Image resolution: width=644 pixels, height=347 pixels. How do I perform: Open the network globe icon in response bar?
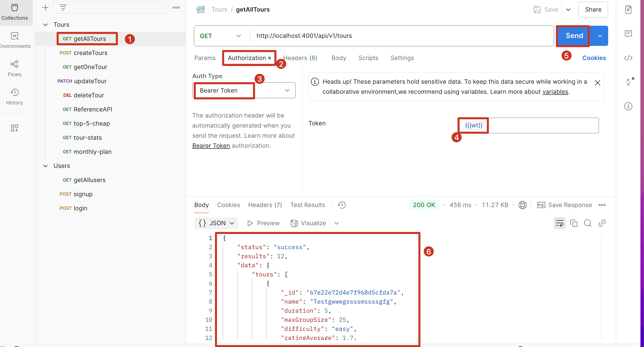[x=522, y=205]
